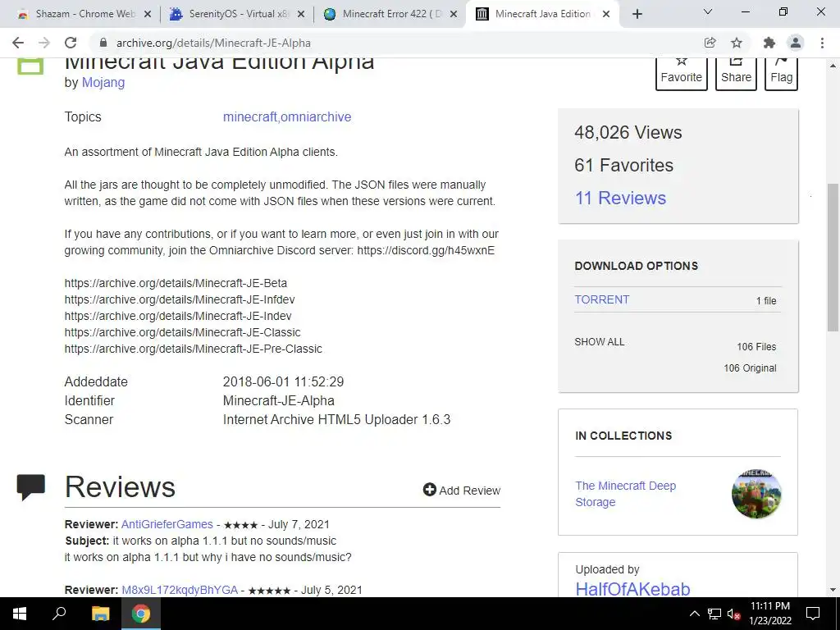Click the Addeddate value 2018-06-01 11:52:29
Viewport: 840px width, 630px height.
(x=283, y=382)
